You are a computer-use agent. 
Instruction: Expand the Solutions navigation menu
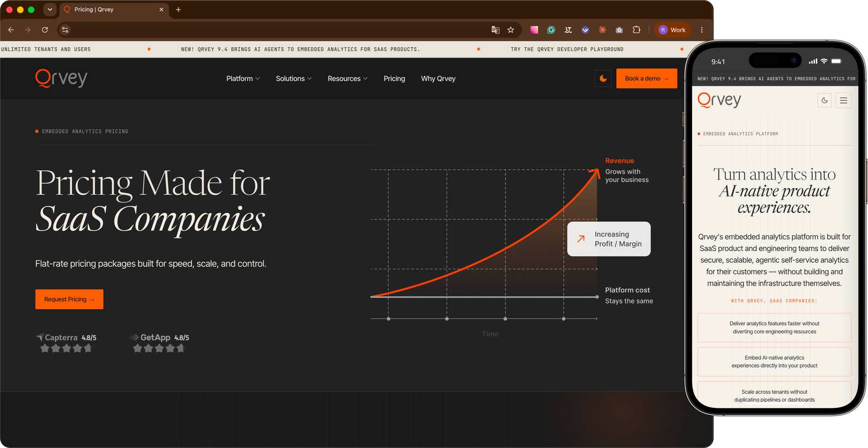293,79
